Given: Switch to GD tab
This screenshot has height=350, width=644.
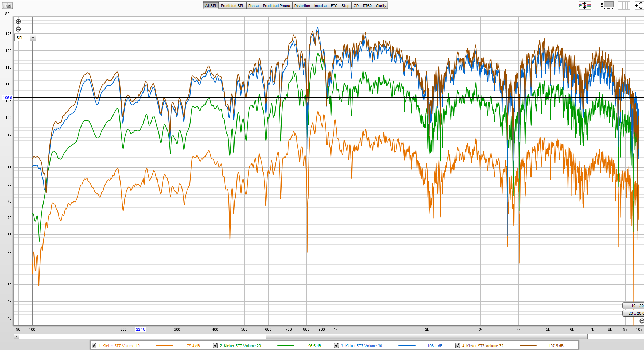Looking at the screenshot, I should coord(356,6).
